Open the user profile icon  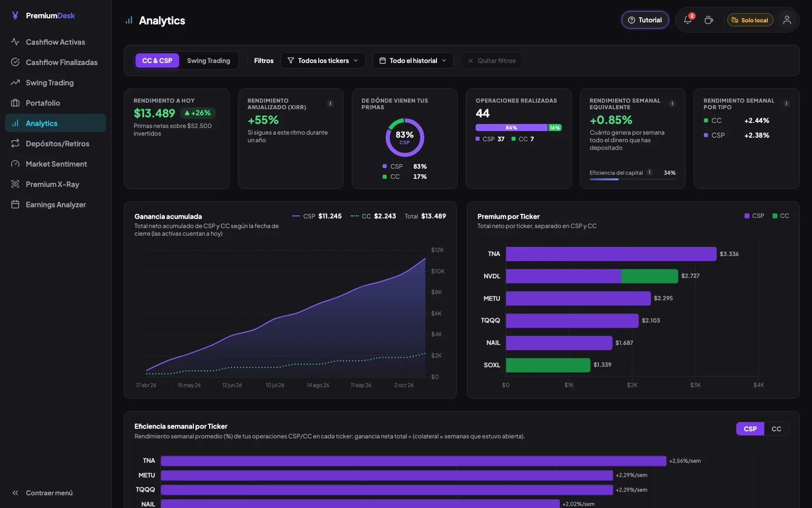click(787, 20)
